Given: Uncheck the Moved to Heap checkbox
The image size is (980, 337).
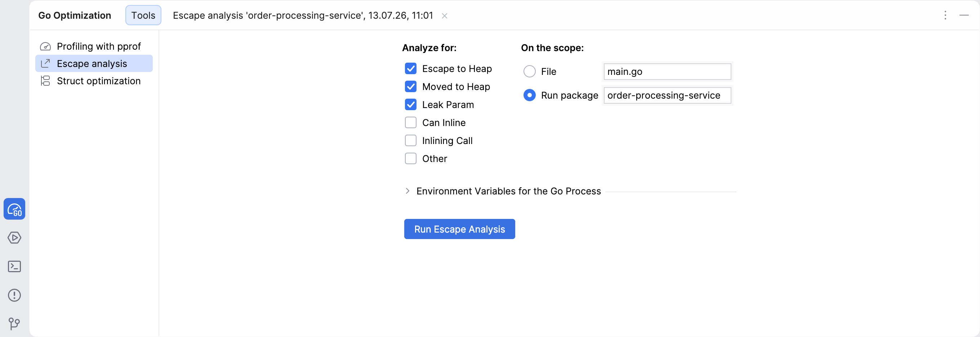Looking at the screenshot, I should (x=410, y=87).
